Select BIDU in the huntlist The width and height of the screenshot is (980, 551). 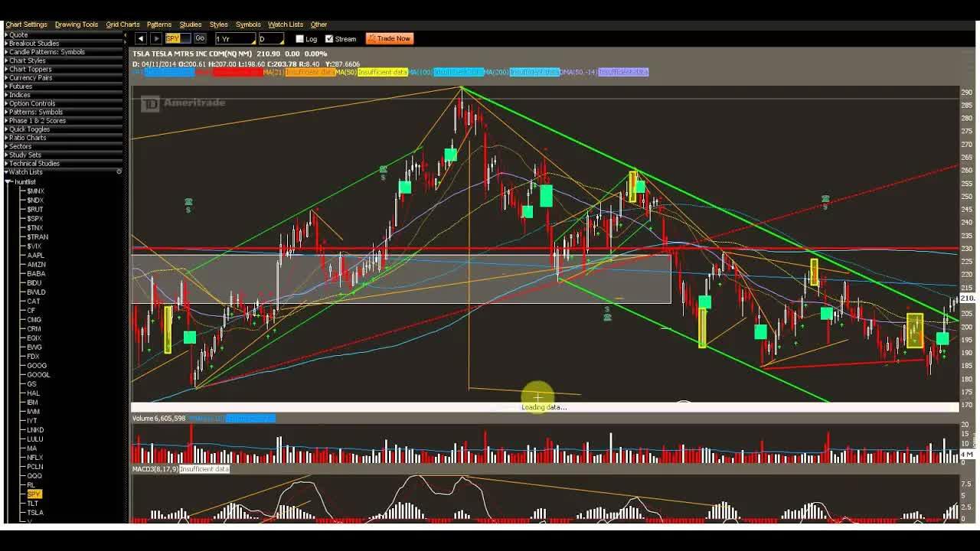(34, 283)
